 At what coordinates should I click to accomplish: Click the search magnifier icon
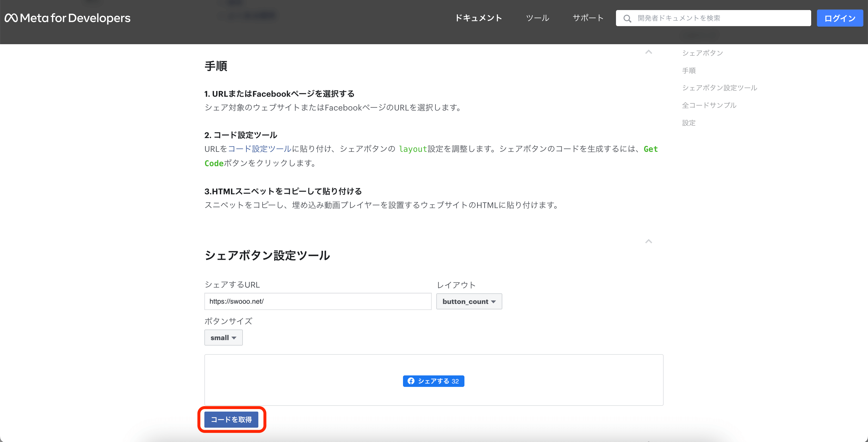coord(627,18)
